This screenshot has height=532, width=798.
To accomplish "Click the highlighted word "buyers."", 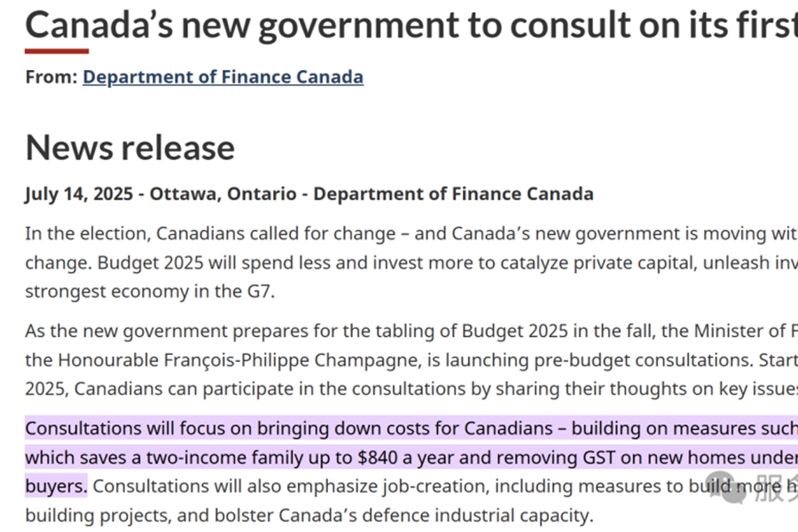I will (56, 486).
